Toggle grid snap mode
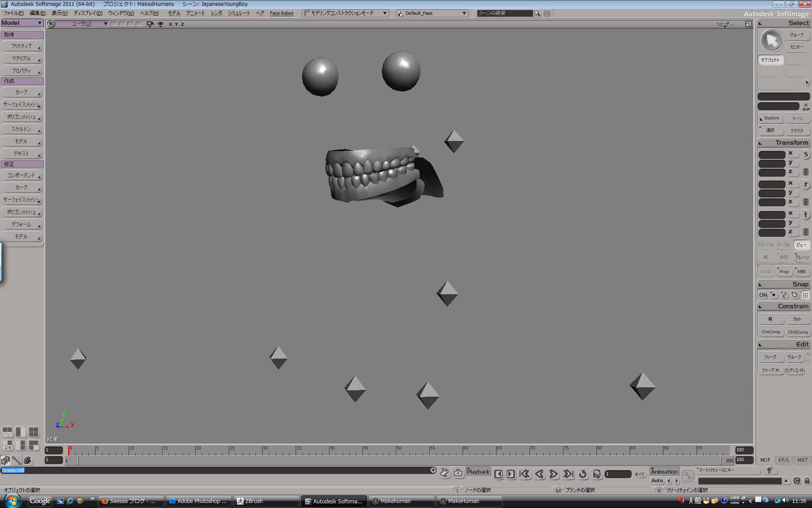 coord(806,295)
